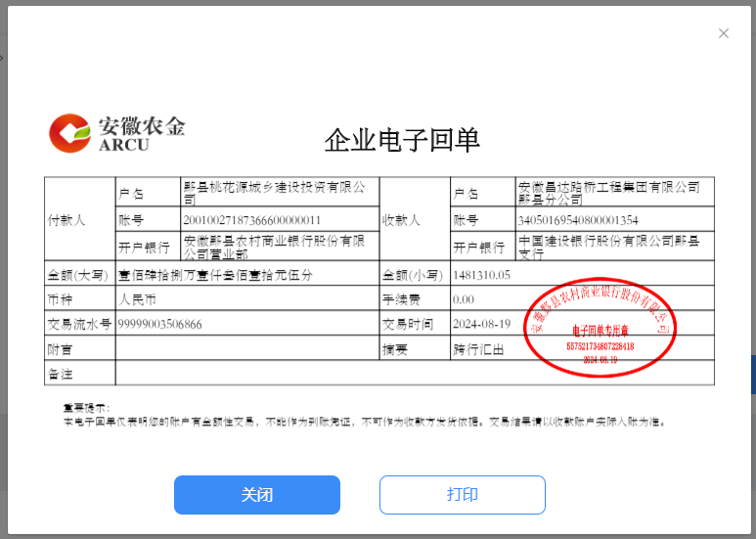756x539 pixels.
Task: Close the receipt dialog with the X icon
Action: pos(724,33)
